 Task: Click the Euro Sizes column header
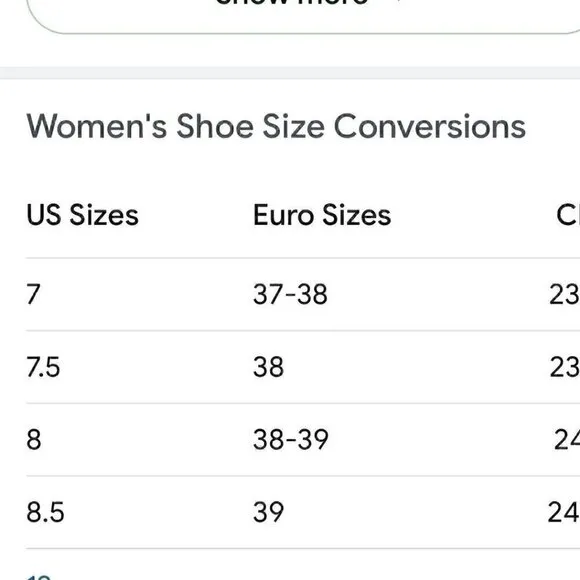(x=322, y=215)
